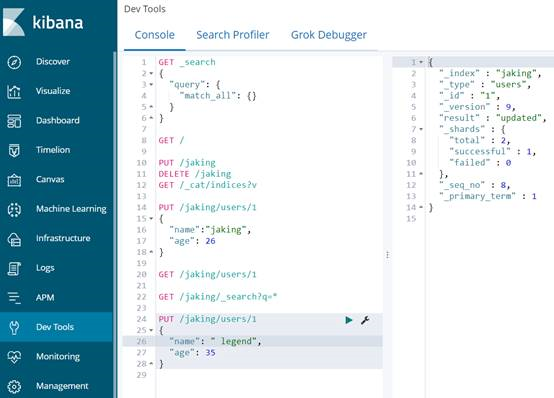554x398 pixels.
Task: Collapse the fold arrow at editor line 25
Action: click(151, 330)
